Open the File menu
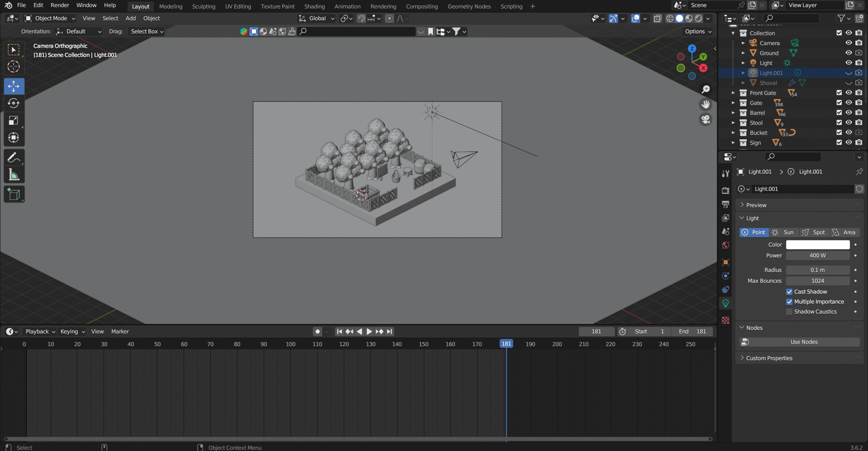This screenshot has height=451, width=868. pos(21,5)
